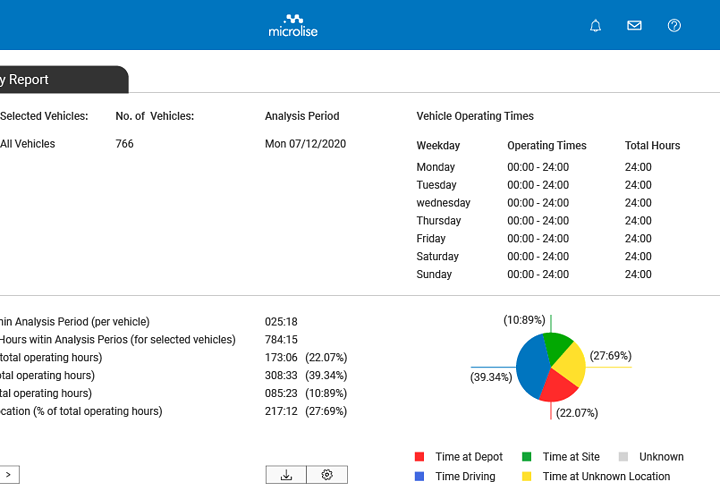The height and width of the screenshot is (499, 720).
Task: Open the notifications bell icon
Action: [596, 25]
